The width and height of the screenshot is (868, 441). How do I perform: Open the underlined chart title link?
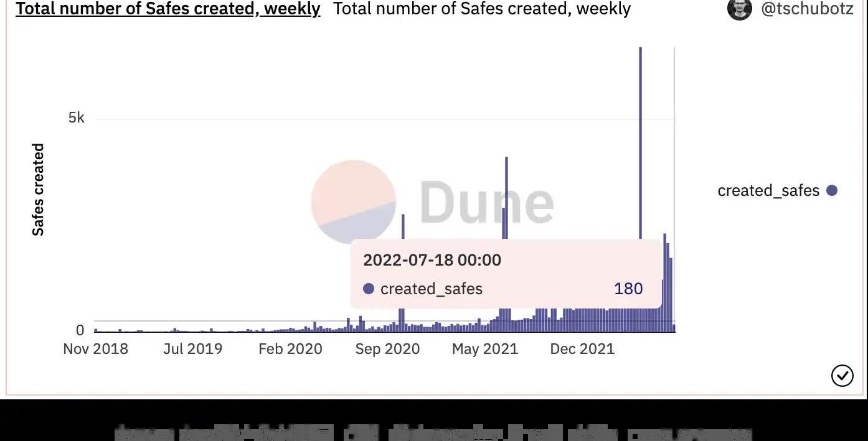pos(167,9)
